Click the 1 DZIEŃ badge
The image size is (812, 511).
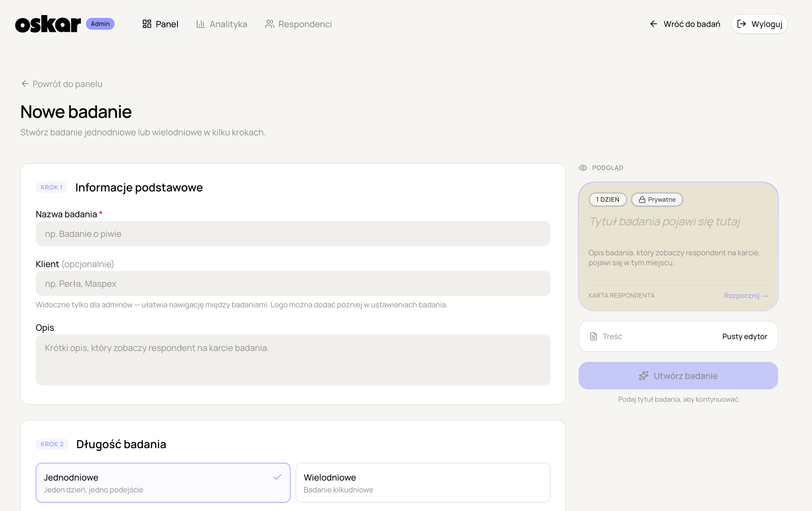[x=608, y=200]
